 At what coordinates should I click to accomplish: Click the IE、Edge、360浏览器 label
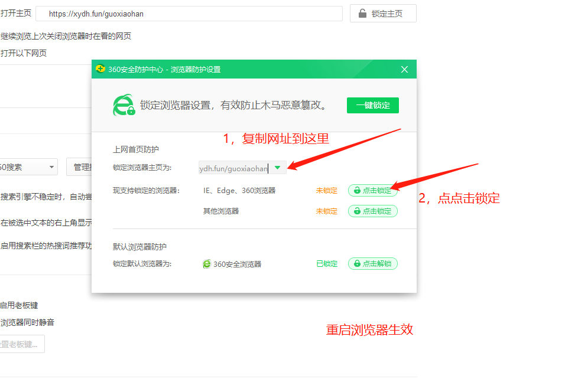point(239,190)
